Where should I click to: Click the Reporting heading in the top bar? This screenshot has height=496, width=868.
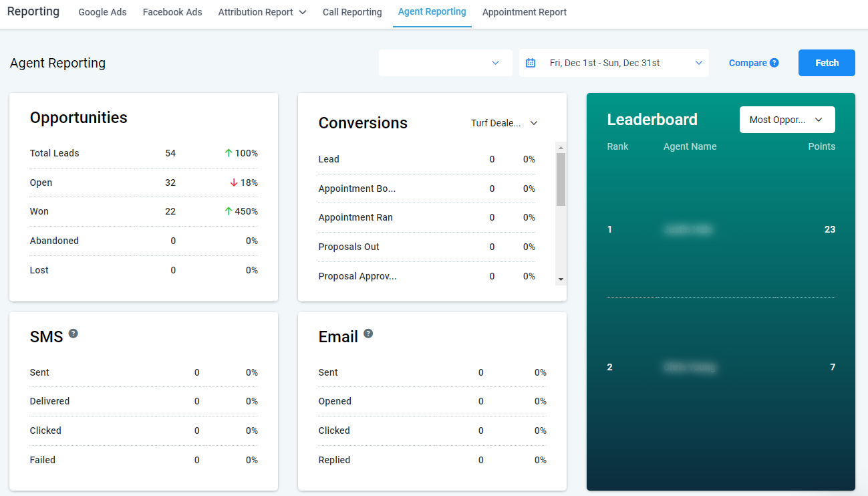(x=33, y=11)
